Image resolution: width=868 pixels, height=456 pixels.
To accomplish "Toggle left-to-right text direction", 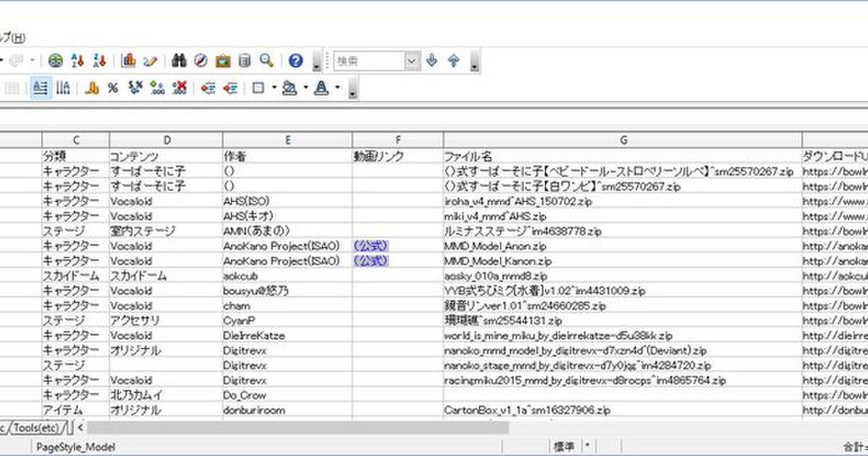I will point(40,88).
